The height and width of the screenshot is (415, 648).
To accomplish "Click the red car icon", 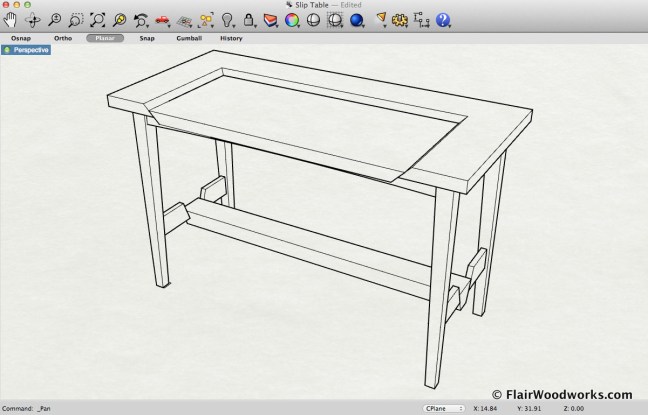I will [x=163, y=19].
